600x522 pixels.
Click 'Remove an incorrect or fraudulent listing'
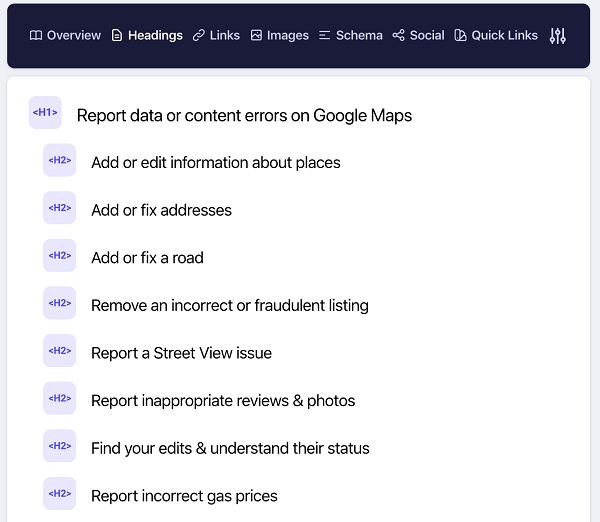click(x=230, y=305)
